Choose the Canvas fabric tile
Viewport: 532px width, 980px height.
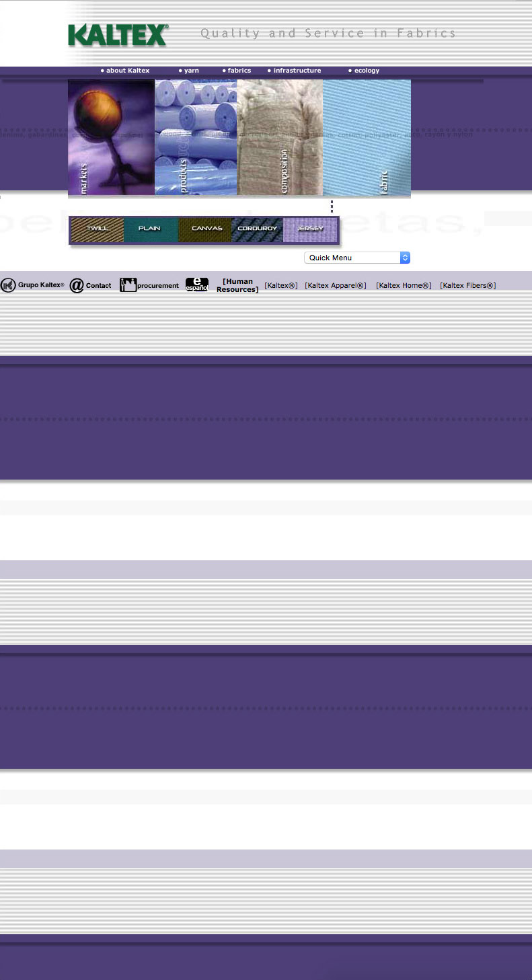click(205, 229)
